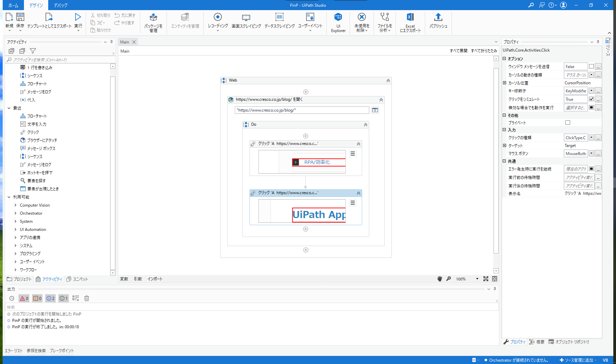This screenshot has width=616, height=364.
Task: Open the インポート imports panel
Action: [155, 279]
